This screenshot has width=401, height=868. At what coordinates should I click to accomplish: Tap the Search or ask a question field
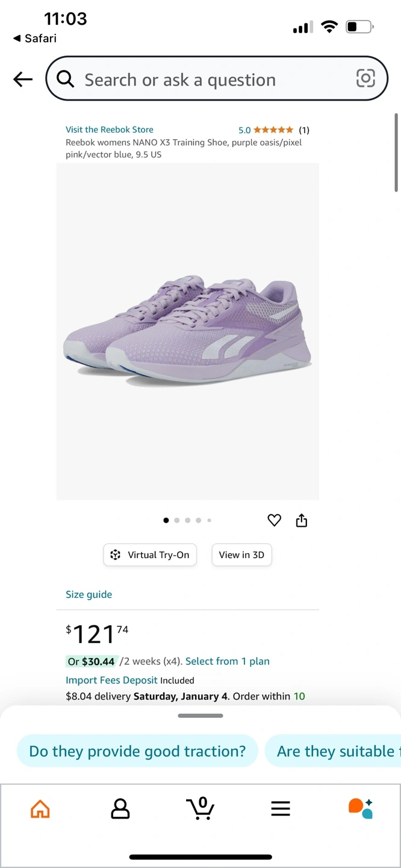click(211, 80)
